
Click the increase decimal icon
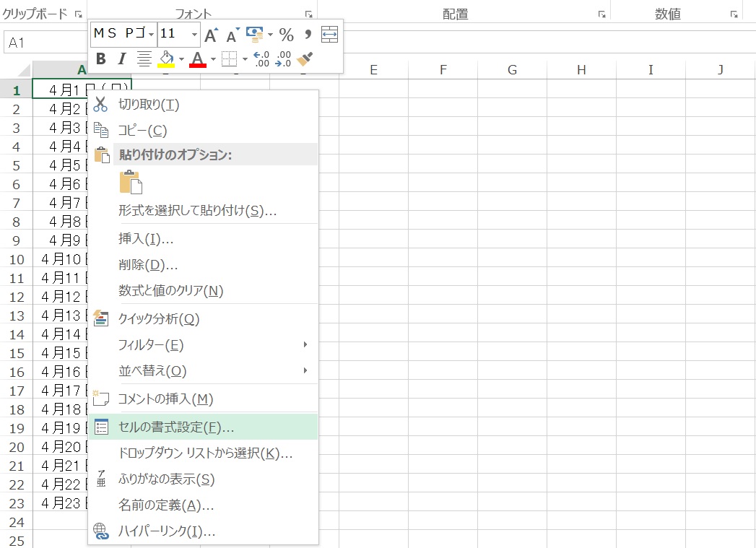coord(262,58)
